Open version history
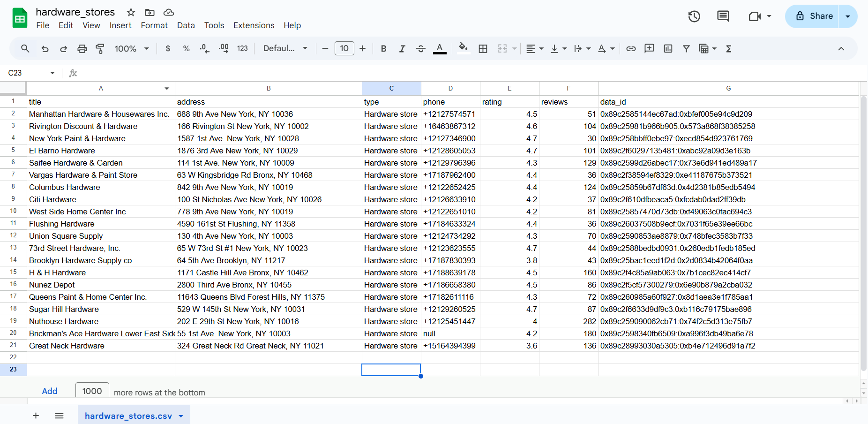This screenshot has width=868, height=424. click(x=694, y=16)
